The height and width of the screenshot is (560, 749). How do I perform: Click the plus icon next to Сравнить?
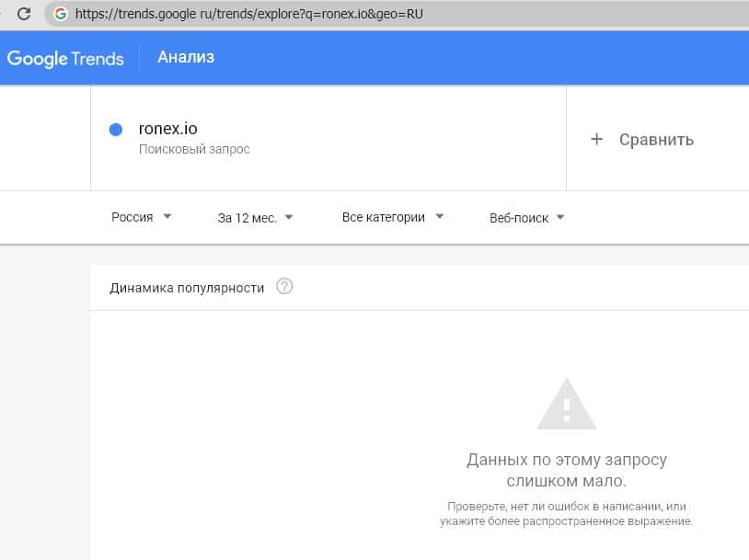coord(596,140)
